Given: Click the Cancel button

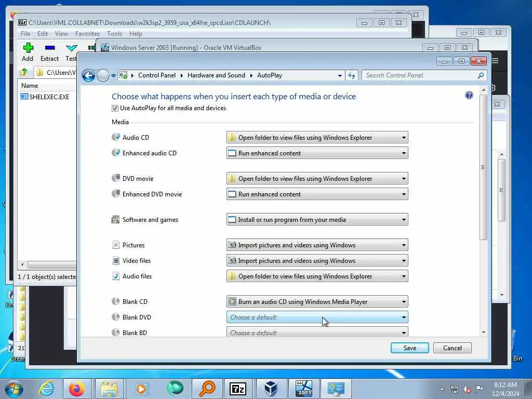Looking at the screenshot, I should point(453,348).
